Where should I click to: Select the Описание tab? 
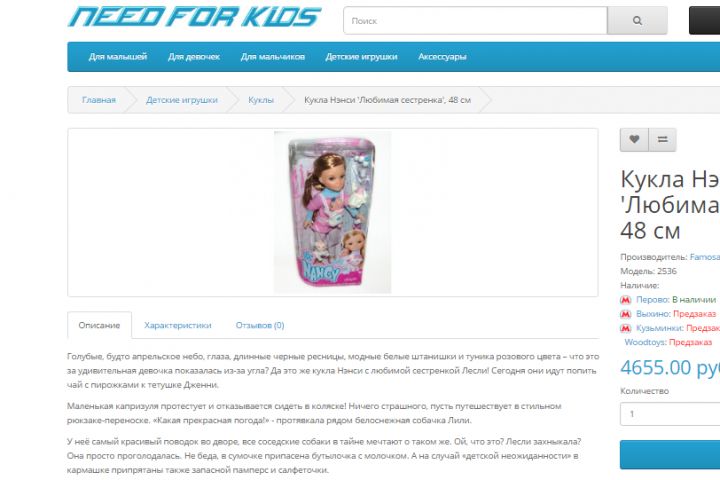click(x=99, y=325)
